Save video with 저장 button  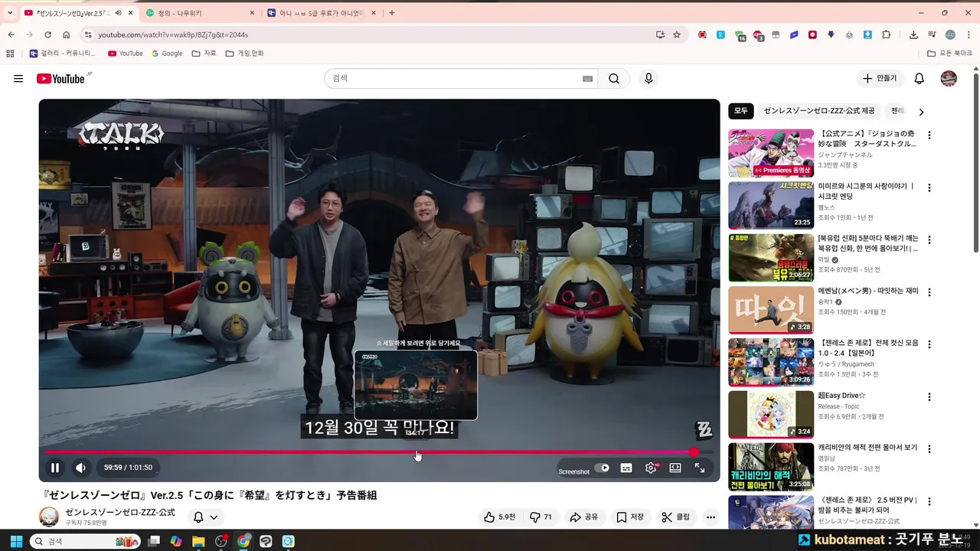pos(630,517)
